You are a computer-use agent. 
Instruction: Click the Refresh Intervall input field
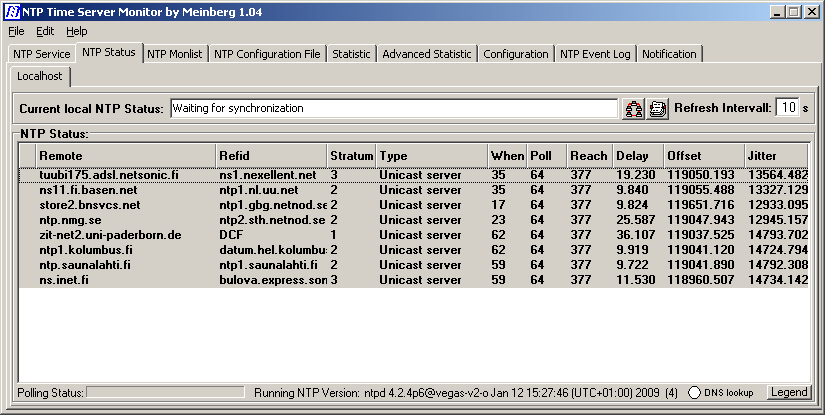coord(787,108)
